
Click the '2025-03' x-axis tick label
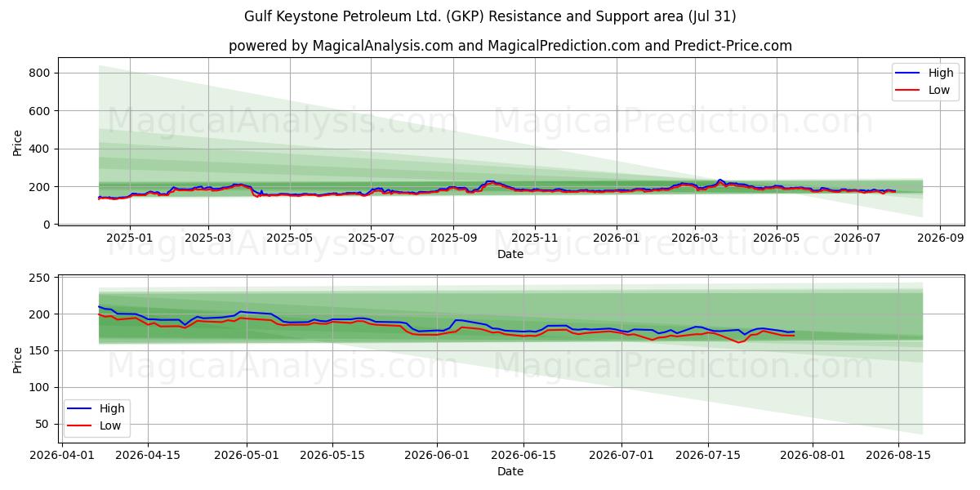tap(208, 238)
